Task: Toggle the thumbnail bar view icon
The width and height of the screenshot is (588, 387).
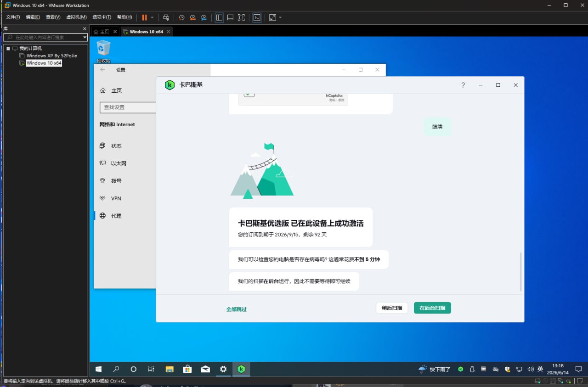Action: [230, 17]
